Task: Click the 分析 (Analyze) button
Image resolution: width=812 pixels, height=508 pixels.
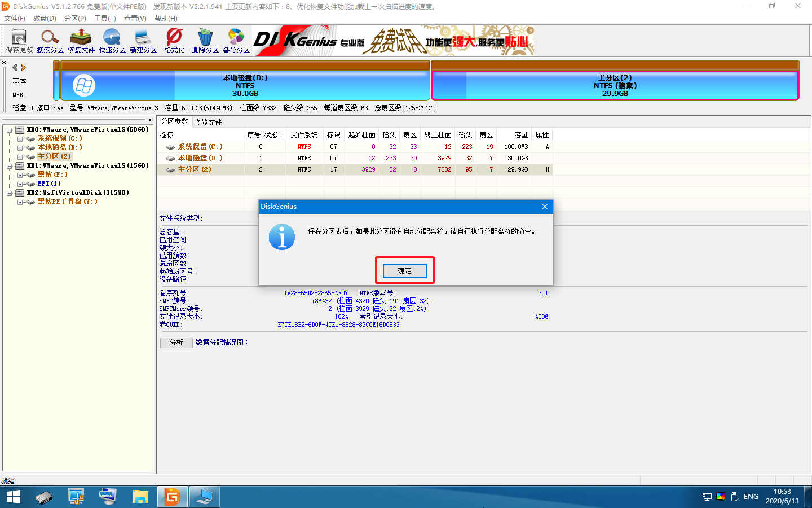Action: (x=176, y=343)
